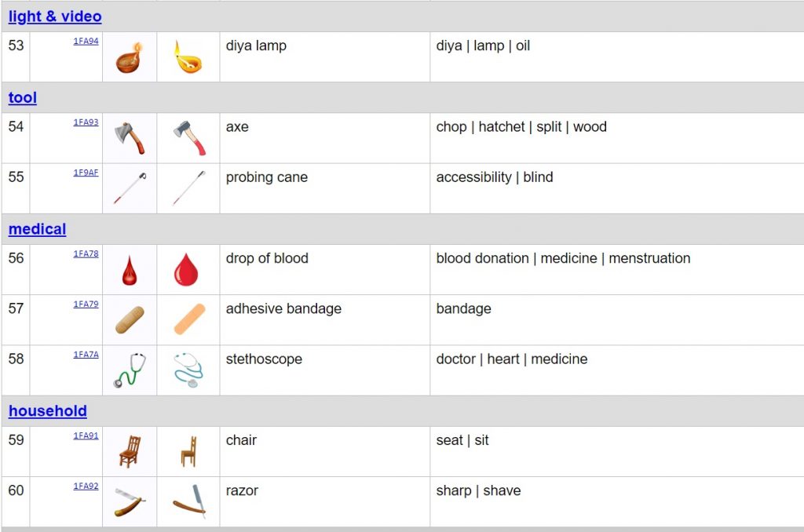Click the probing cane emoji image
804x532 pixels.
(x=130, y=188)
